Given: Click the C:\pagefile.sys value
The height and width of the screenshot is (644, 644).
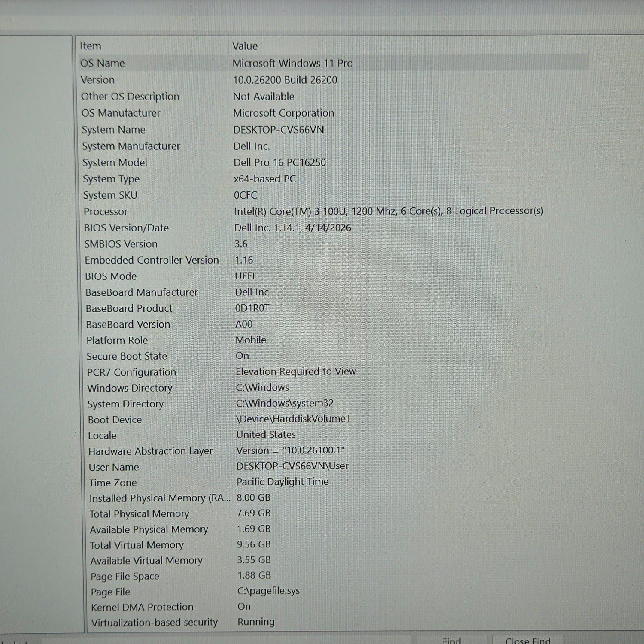Looking at the screenshot, I should tap(268, 591).
